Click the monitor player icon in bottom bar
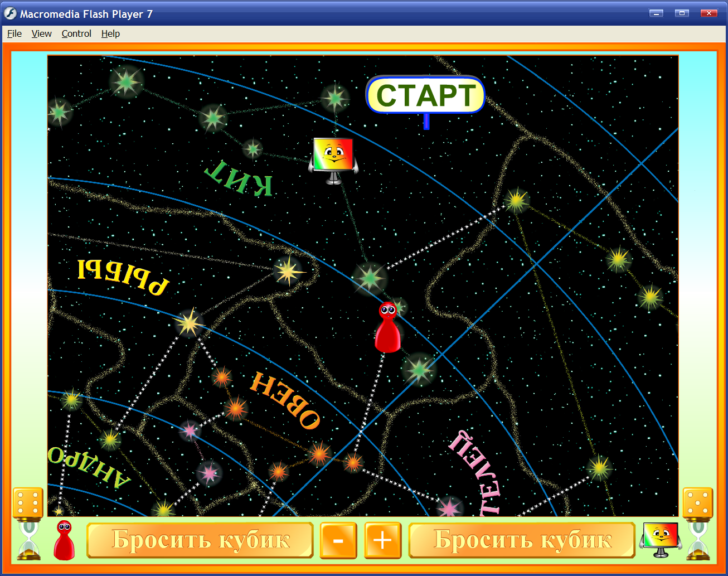728x576 pixels. 661,540
